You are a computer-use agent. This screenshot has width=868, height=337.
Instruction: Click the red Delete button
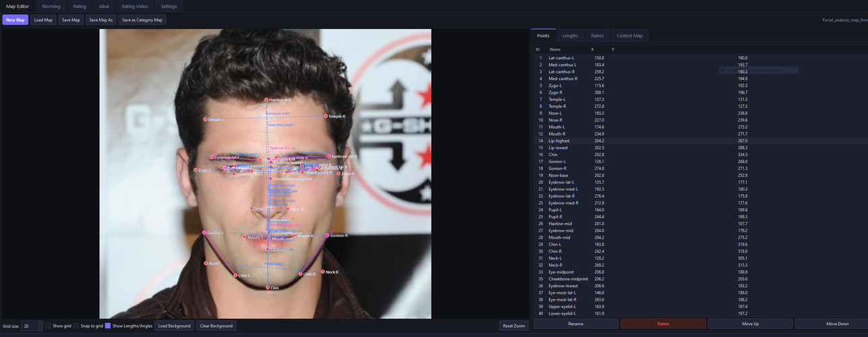click(663, 324)
